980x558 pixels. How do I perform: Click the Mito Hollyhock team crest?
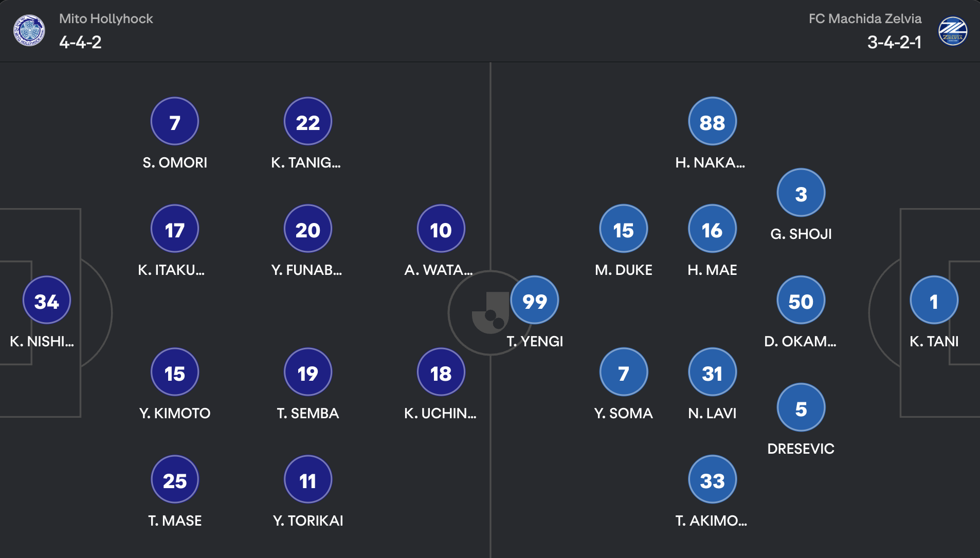(x=29, y=30)
